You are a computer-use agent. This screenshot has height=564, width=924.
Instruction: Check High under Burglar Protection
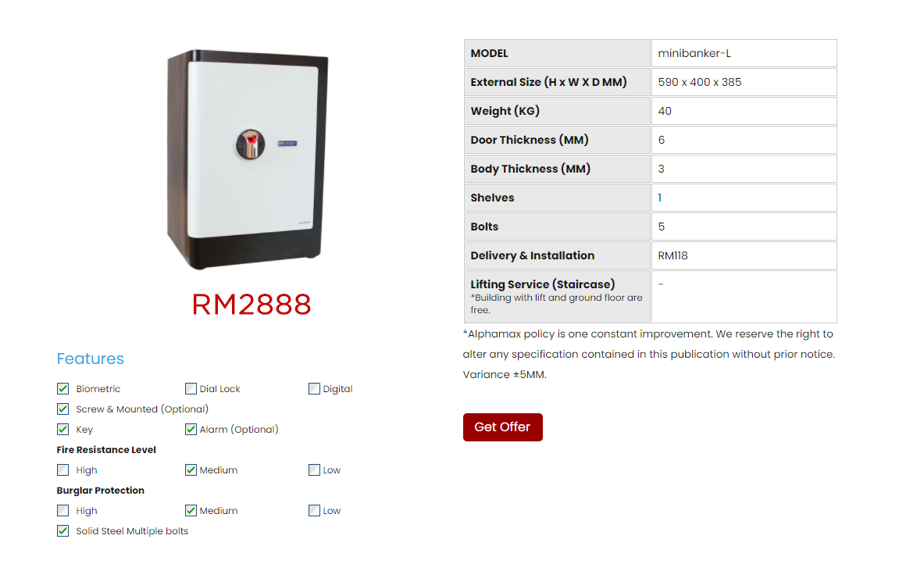(x=63, y=510)
